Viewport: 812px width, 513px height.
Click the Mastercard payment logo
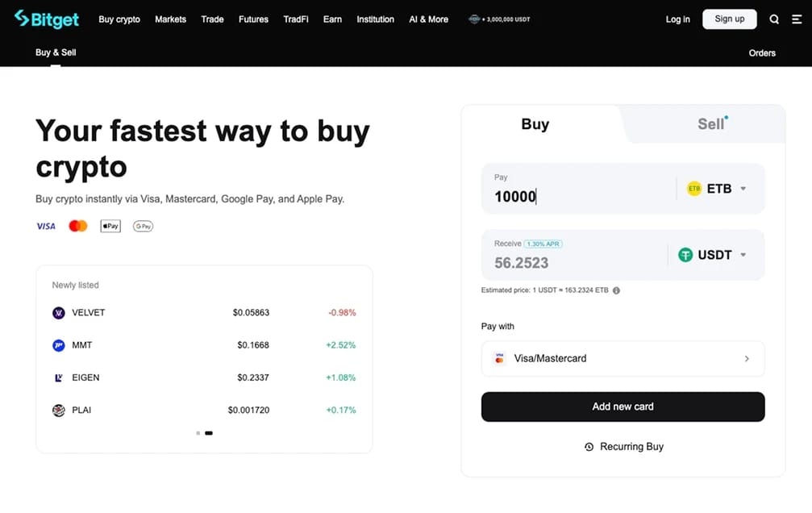pos(78,226)
